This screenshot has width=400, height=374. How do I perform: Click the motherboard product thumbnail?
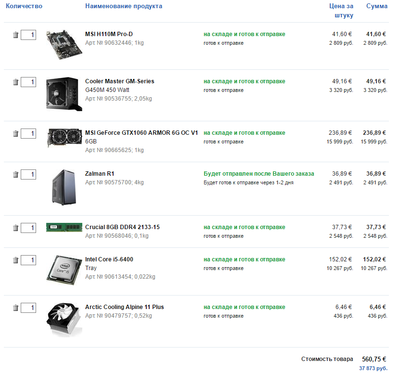(64, 45)
